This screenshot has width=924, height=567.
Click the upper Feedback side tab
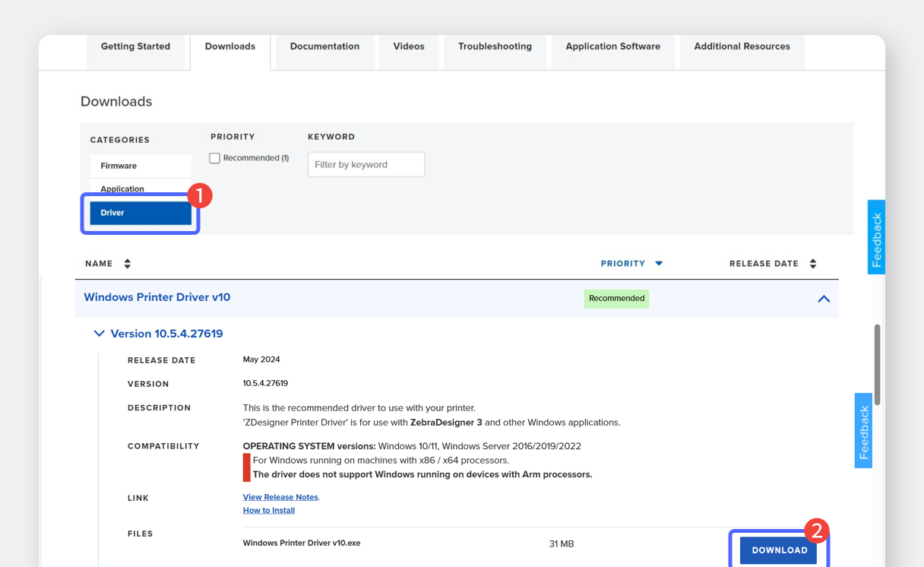click(x=876, y=238)
